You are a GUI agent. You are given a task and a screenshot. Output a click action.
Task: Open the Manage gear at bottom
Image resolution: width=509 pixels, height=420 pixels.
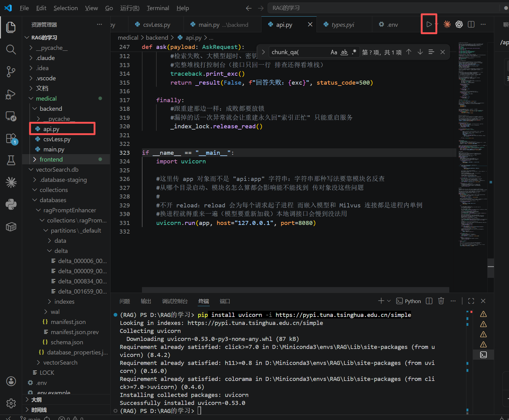coord(11,403)
